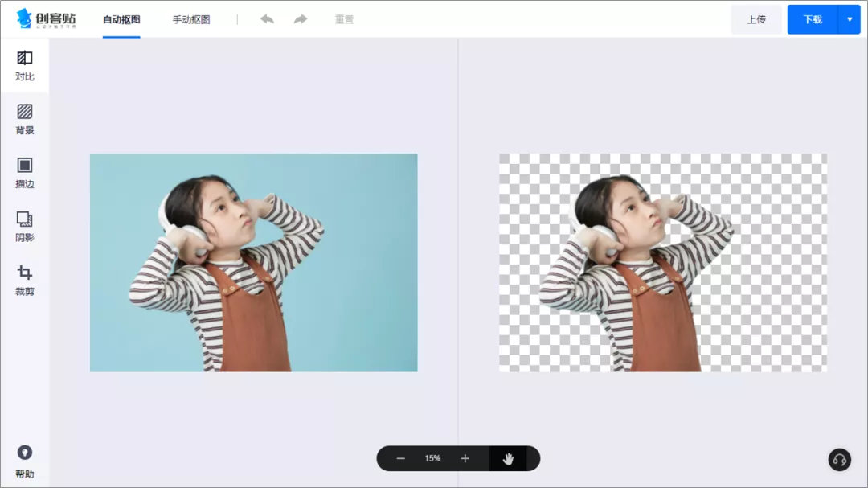Open the 描边 stroke tool

tap(24, 173)
